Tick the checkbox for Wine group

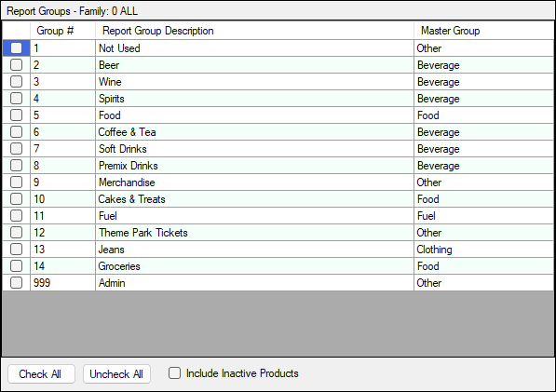point(17,82)
